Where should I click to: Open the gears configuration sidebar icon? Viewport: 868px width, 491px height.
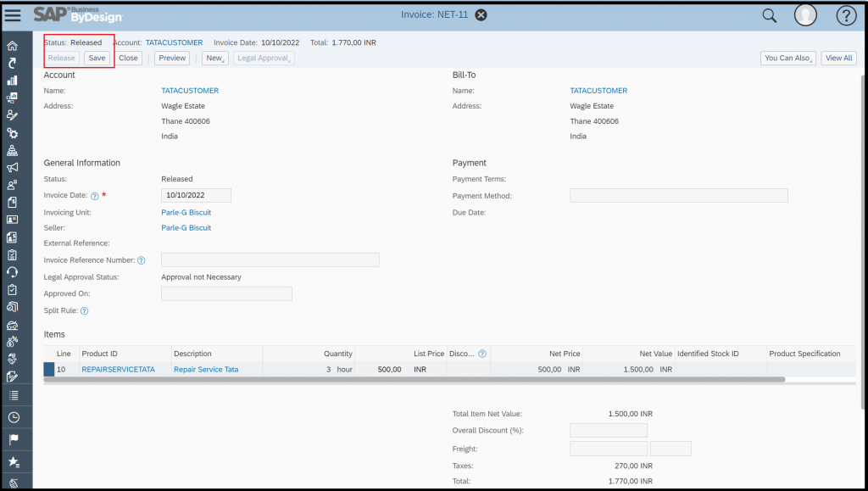(x=12, y=133)
